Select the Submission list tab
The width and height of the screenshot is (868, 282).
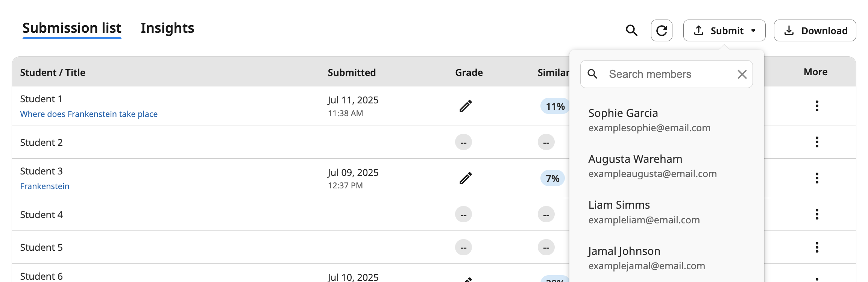71,28
